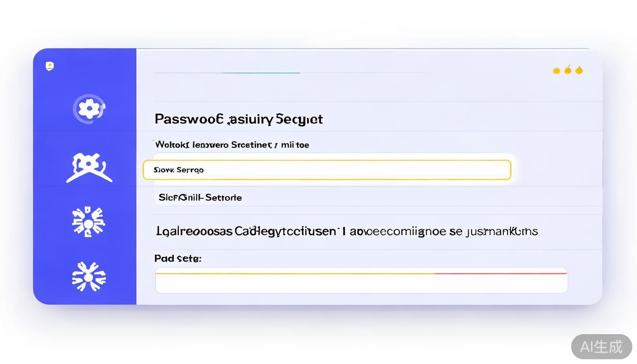Open settings via the sidebar gear icon
The image size is (637, 364).
point(89,109)
